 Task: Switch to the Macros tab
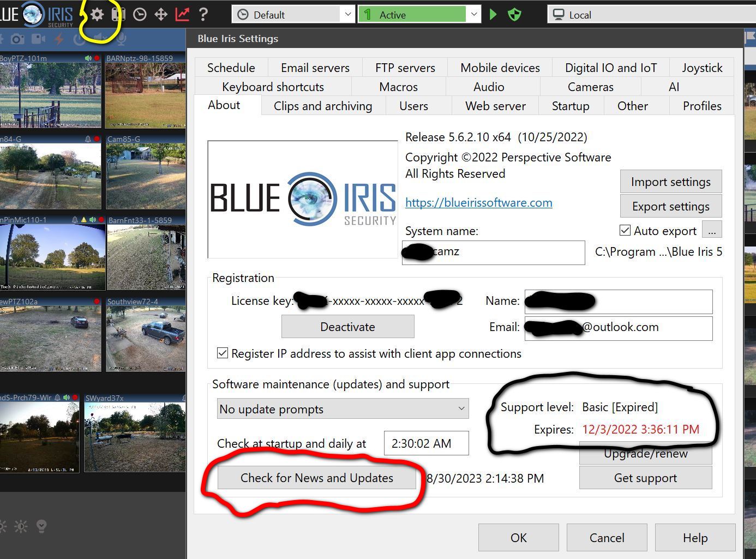399,87
